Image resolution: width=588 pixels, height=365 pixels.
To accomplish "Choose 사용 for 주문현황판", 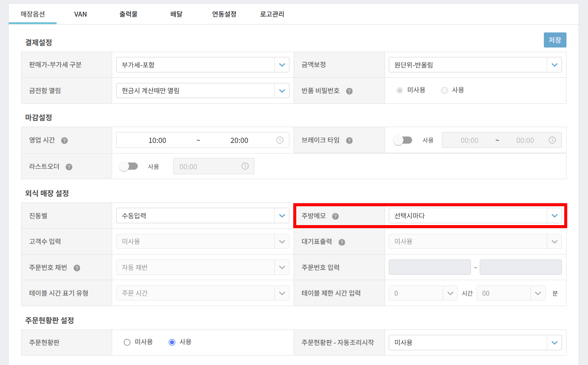I will [x=172, y=342].
